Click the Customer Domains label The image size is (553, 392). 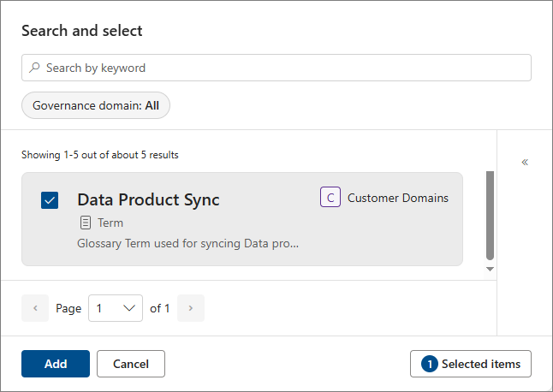coord(398,198)
